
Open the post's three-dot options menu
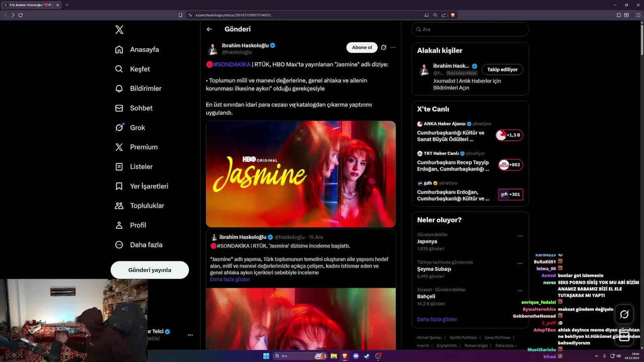393,47
